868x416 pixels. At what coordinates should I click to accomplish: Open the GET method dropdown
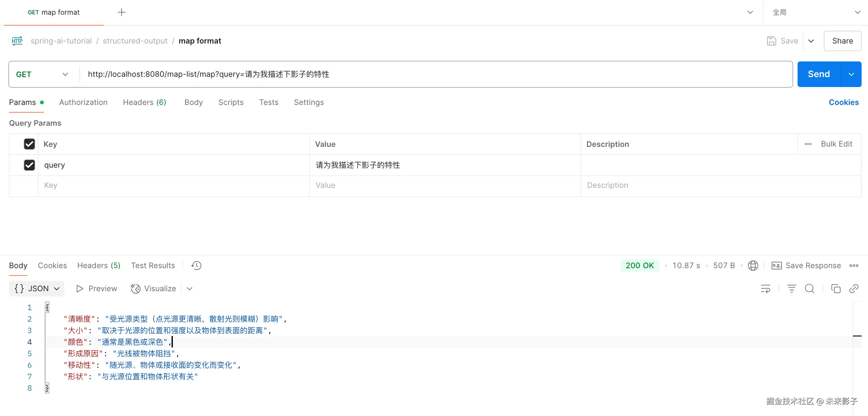pos(42,75)
